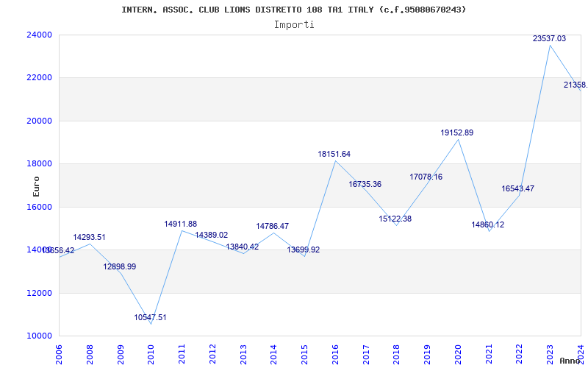Screen dimensions: 588x368
Task: Click x-axis year 2008
Action: 90,355
